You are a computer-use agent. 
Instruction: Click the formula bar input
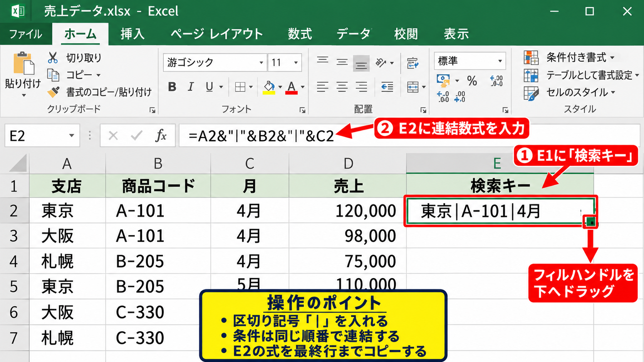409,135
